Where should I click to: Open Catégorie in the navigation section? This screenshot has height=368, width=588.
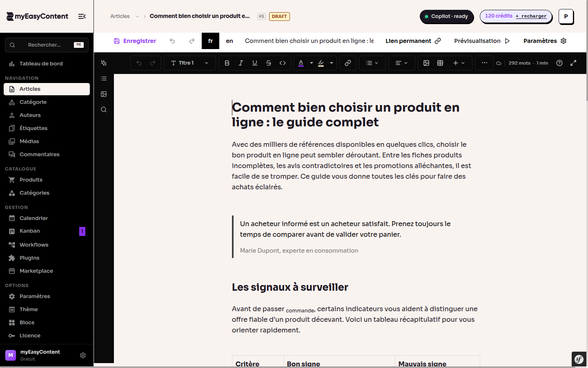47,102
